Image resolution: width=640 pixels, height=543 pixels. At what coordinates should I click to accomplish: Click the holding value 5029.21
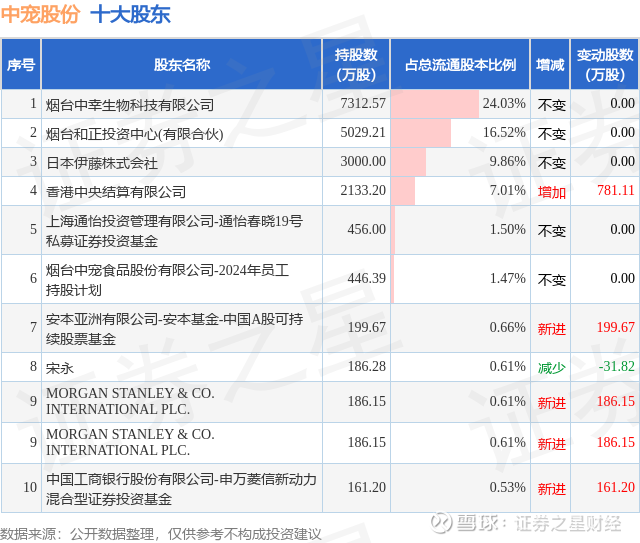[x=363, y=132]
